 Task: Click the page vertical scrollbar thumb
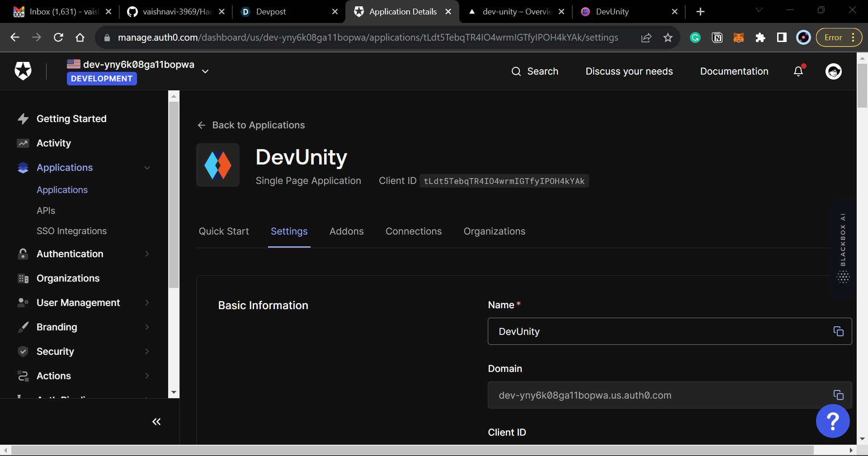[x=862, y=85]
